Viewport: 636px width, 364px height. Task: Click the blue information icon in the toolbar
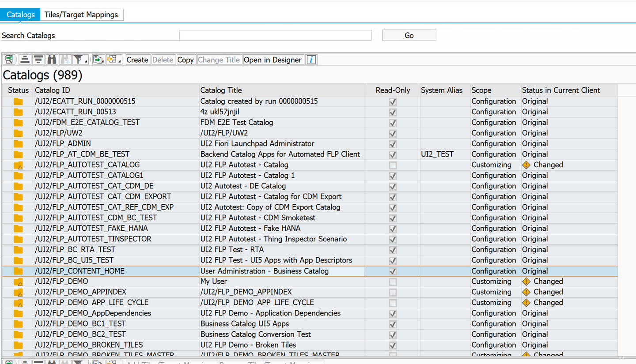click(311, 60)
